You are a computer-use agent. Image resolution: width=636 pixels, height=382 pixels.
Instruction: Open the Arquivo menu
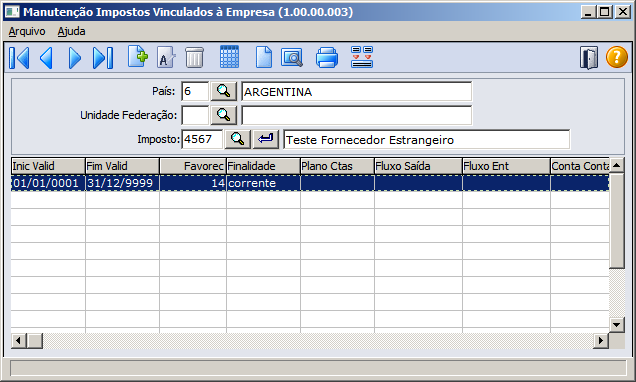[x=27, y=31]
